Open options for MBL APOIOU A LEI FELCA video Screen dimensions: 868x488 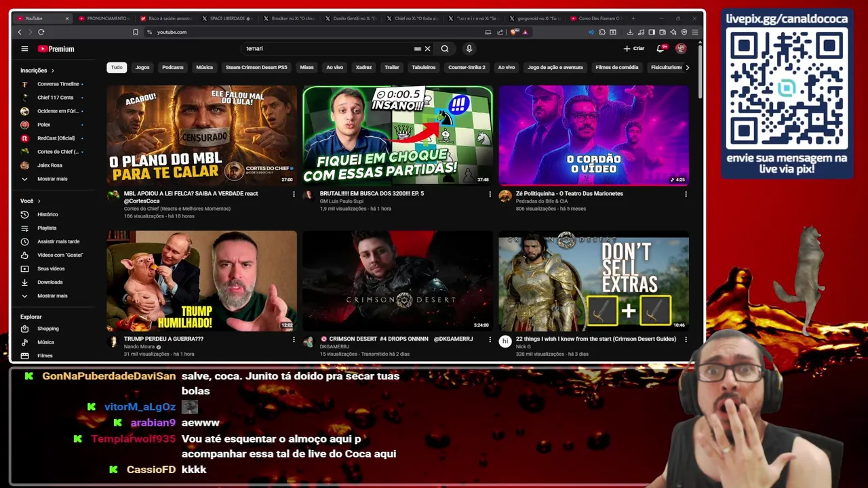tap(294, 194)
